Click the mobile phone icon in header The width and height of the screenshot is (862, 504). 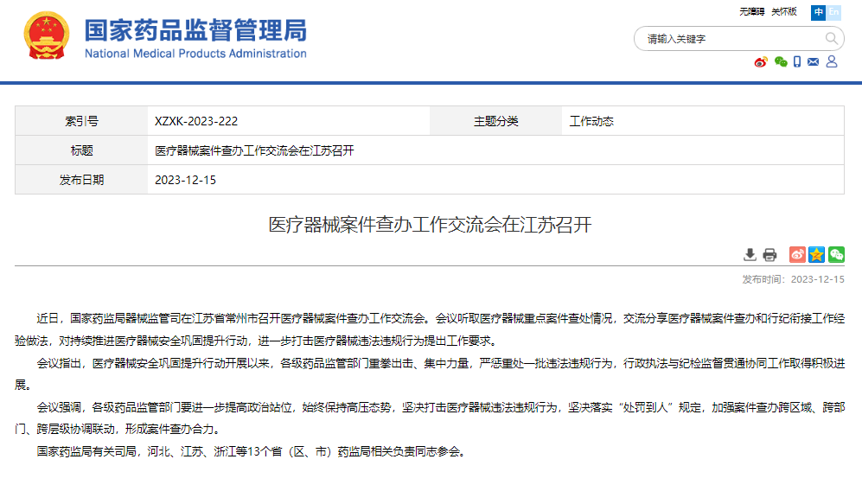point(797,62)
